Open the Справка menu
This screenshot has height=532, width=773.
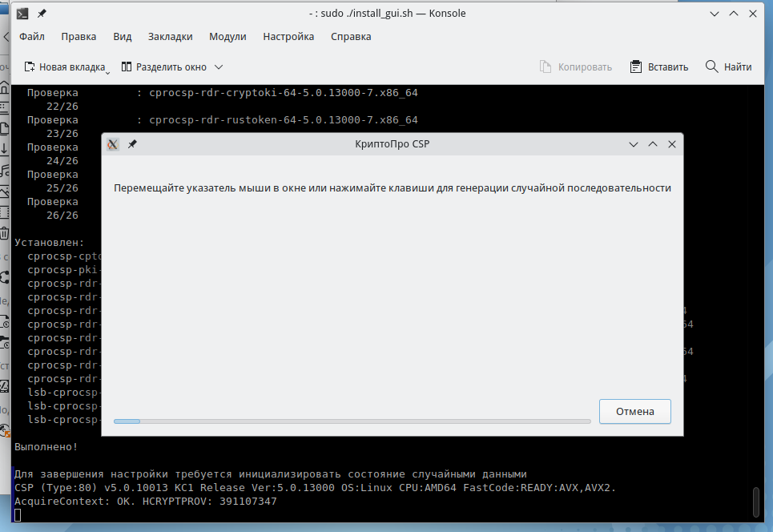coord(351,37)
